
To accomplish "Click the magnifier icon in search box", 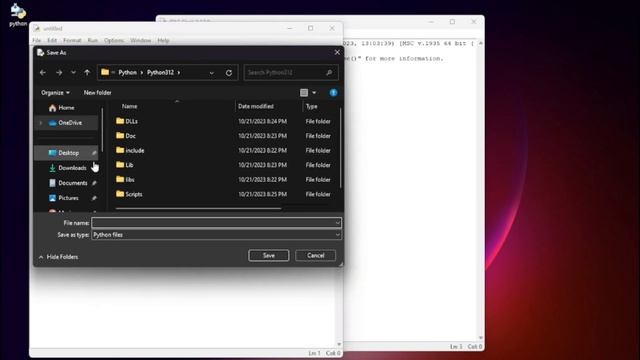I will [329, 73].
